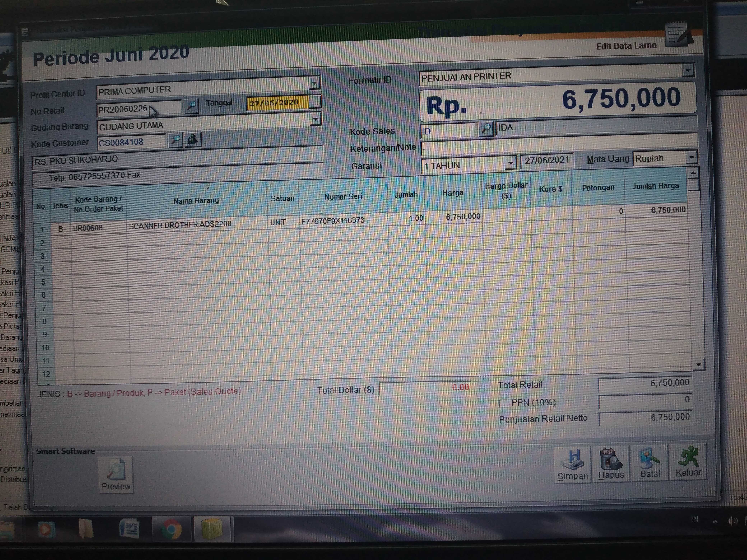Open the Mata Uang Rupiah dropdown

point(692,158)
